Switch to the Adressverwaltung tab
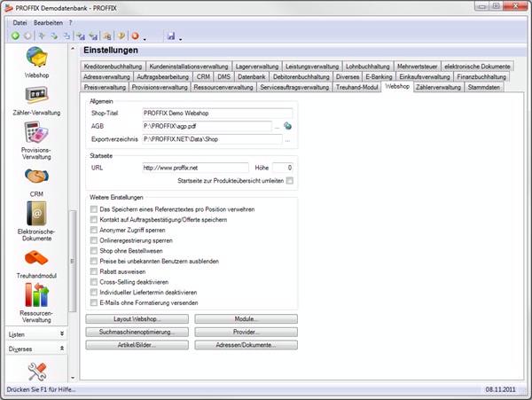This screenshot has width=532, height=400. click(106, 76)
